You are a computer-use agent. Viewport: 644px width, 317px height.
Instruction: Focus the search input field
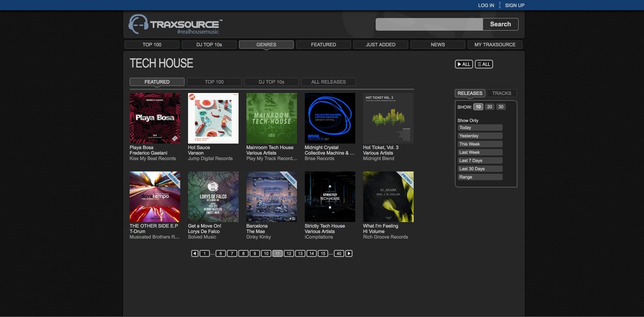(x=429, y=24)
